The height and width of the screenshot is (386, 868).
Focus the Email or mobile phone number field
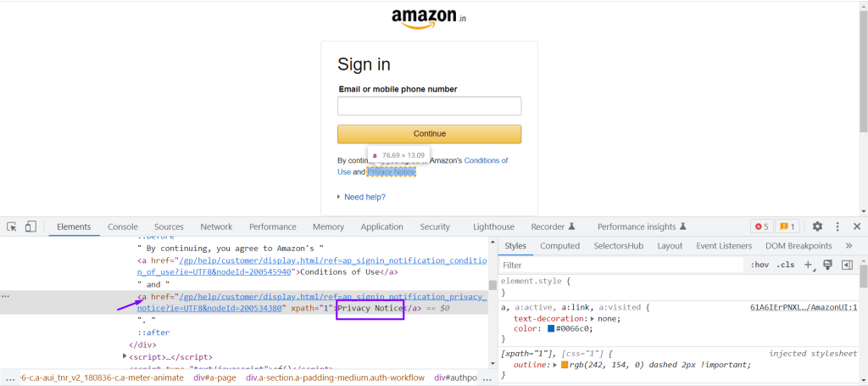[x=429, y=106]
